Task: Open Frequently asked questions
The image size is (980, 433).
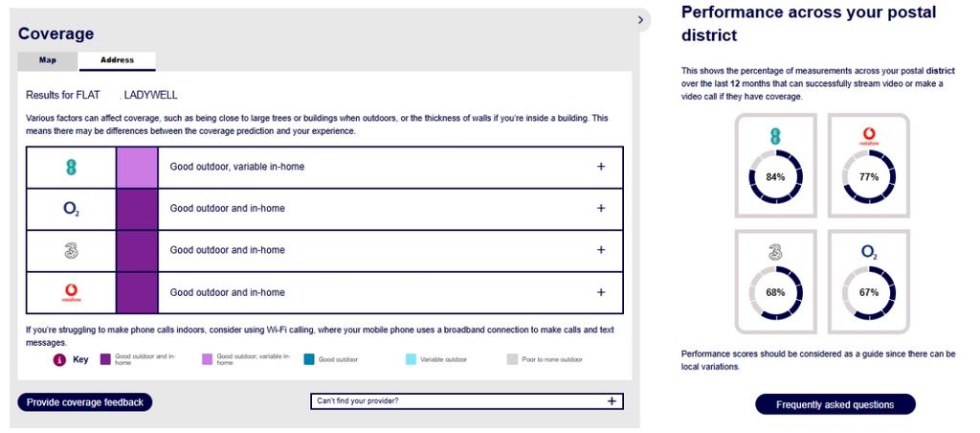Action: point(835,404)
